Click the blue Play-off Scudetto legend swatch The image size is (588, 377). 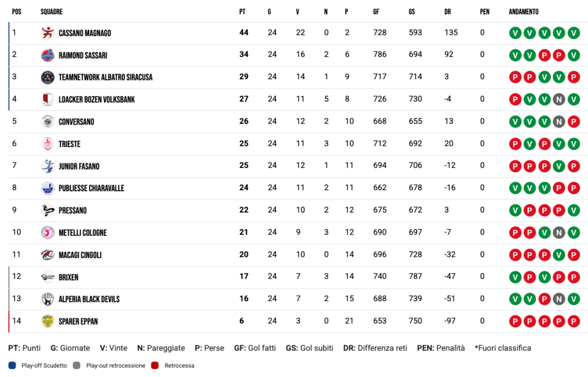[12, 366]
